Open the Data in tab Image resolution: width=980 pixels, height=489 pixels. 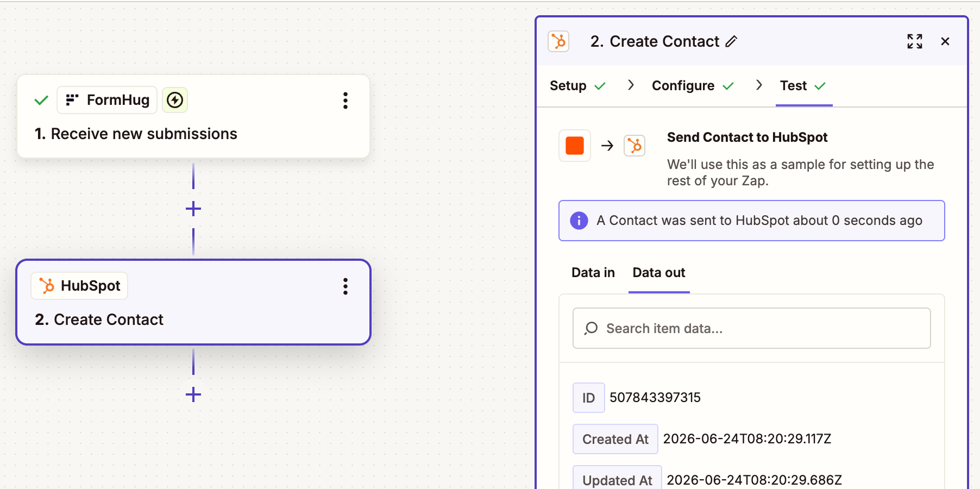coord(593,273)
